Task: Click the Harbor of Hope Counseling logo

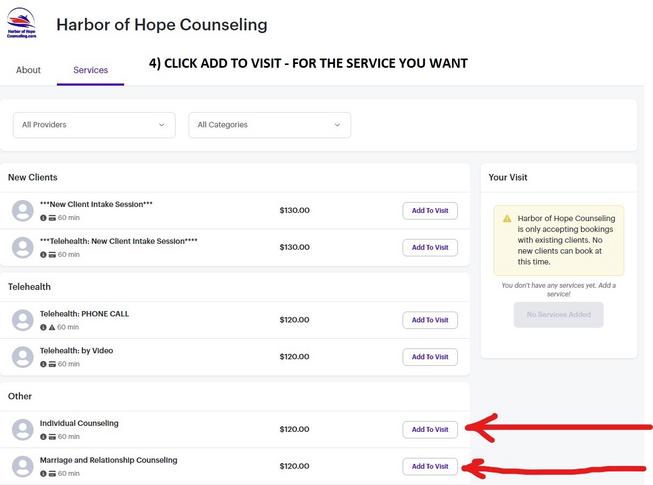Action: 22,23
